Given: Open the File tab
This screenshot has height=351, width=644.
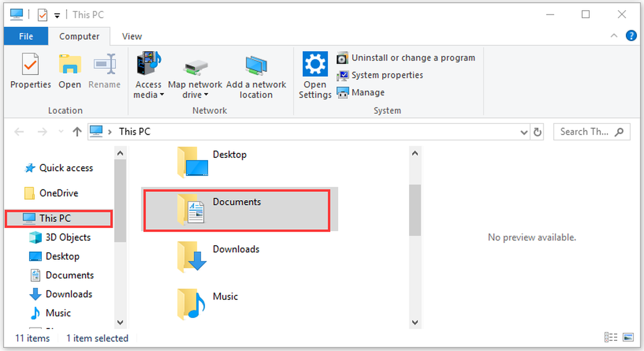Looking at the screenshot, I should pyautogui.click(x=26, y=36).
